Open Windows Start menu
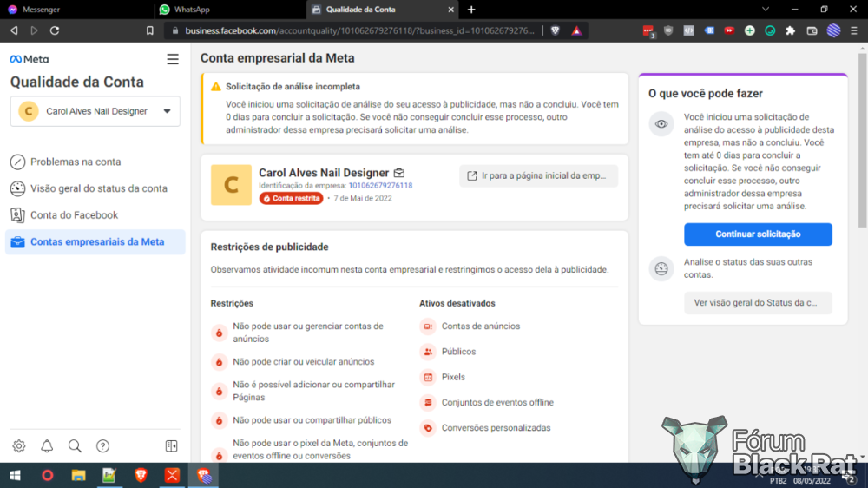Viewport: 868px width, 488px height. click(15, 475)
